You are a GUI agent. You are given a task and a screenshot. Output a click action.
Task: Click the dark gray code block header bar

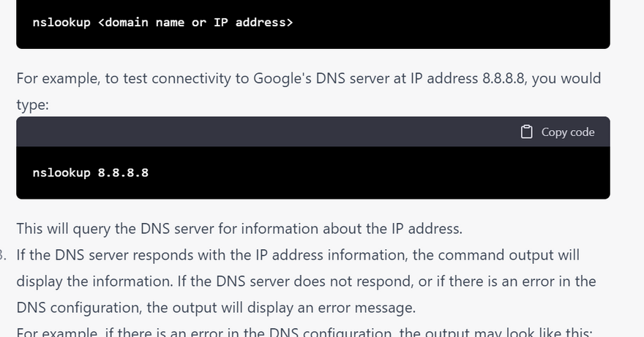tap(293, 132)
